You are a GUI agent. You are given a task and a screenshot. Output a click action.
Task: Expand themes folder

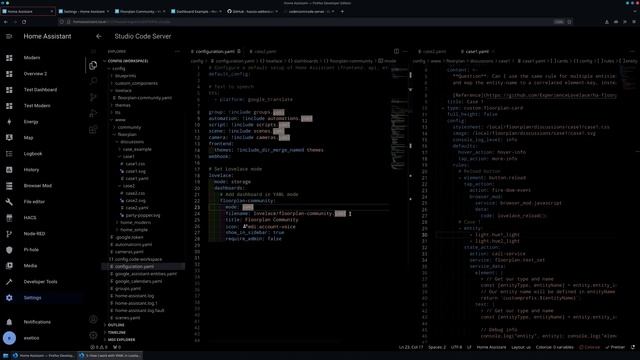coord(122,105)
